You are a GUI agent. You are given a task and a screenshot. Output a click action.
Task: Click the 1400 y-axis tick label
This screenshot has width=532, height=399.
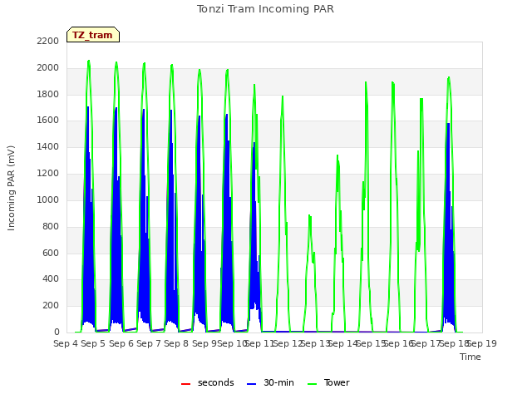[48, 146]
